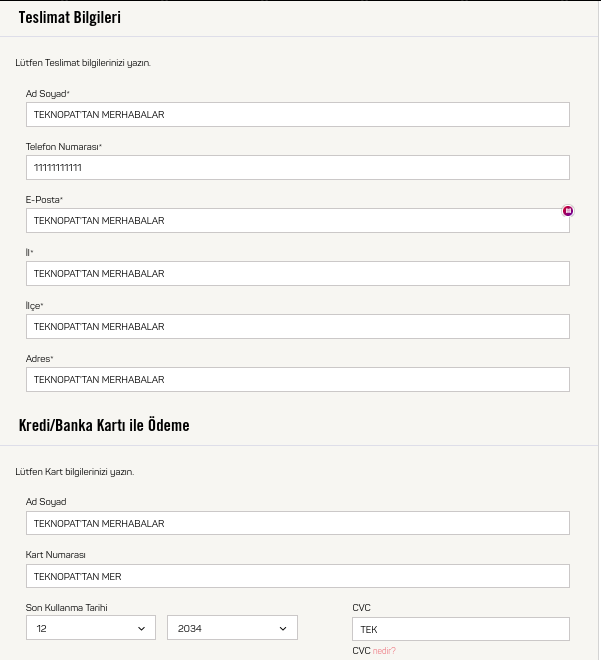Click the İlçe input field
Image resolution: width=601 pixels, height=660 pixels.
[x=298, y=326]
